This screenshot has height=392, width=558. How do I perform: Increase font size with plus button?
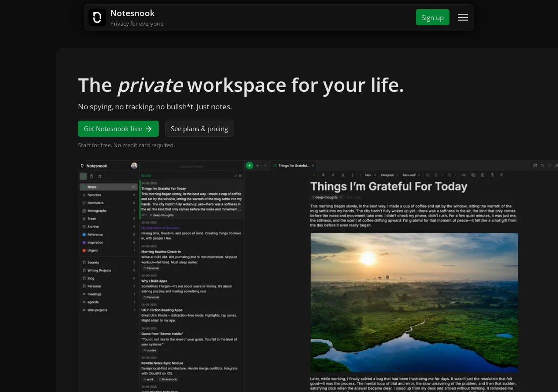[x=374, y=175]
